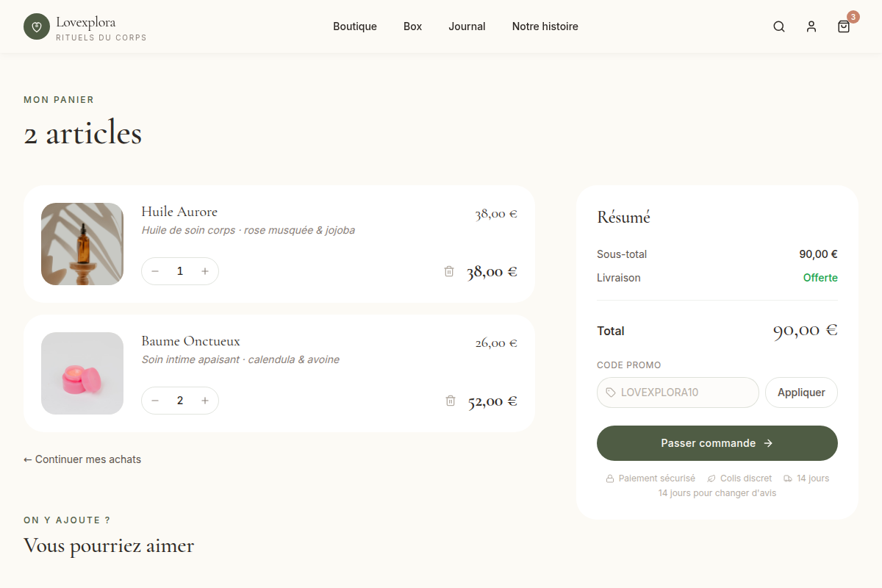Focus the code promo input field
This screenshot has height=588, width=882.
point(678,392)
